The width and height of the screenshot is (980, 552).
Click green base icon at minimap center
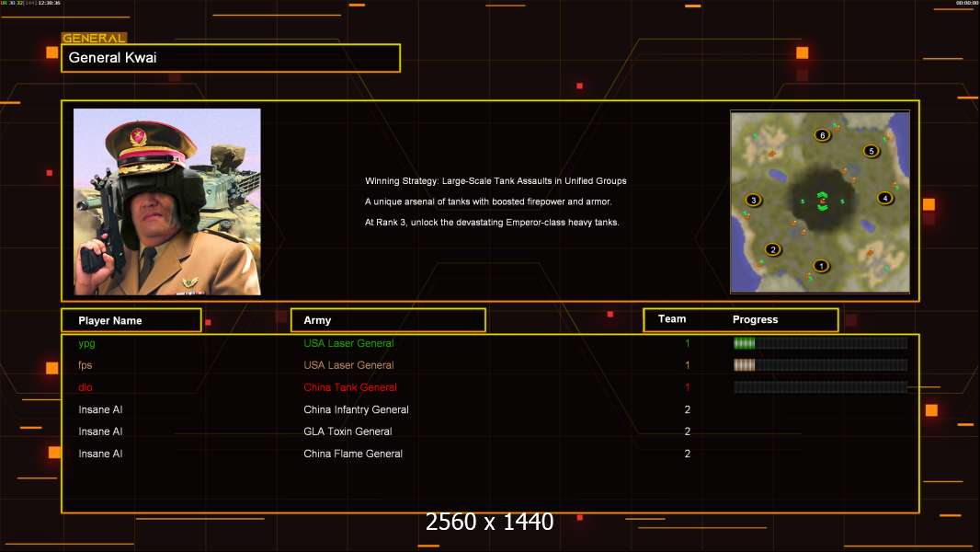point(823,201)
